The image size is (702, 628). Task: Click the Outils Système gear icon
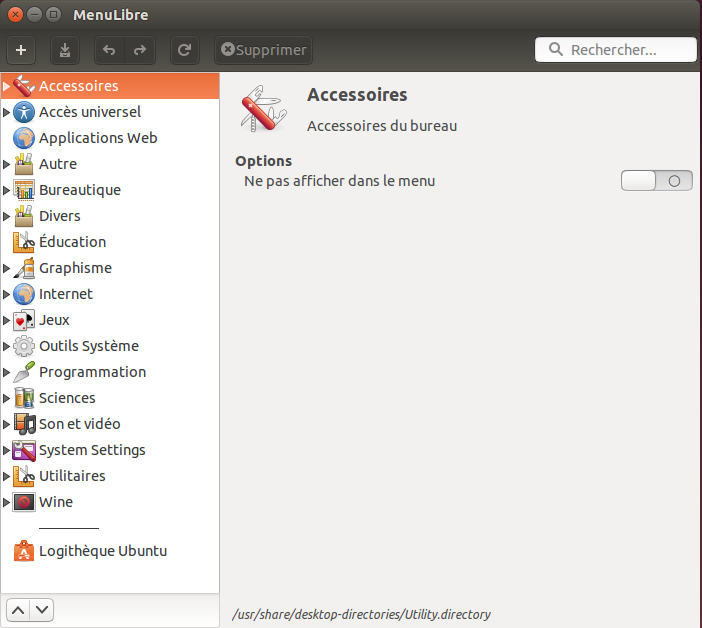tap(24, 346)
